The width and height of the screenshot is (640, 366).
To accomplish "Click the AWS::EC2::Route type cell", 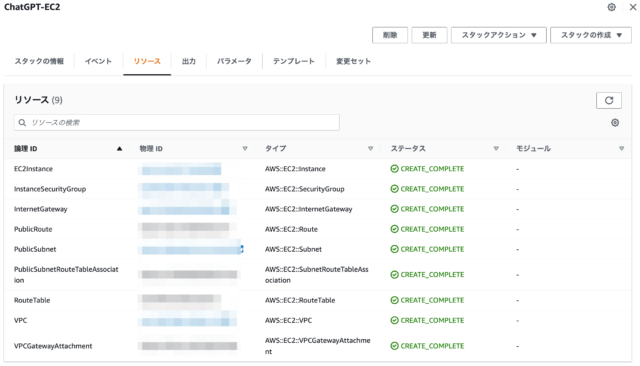I will pyautogui.click(x=291, y=229).
